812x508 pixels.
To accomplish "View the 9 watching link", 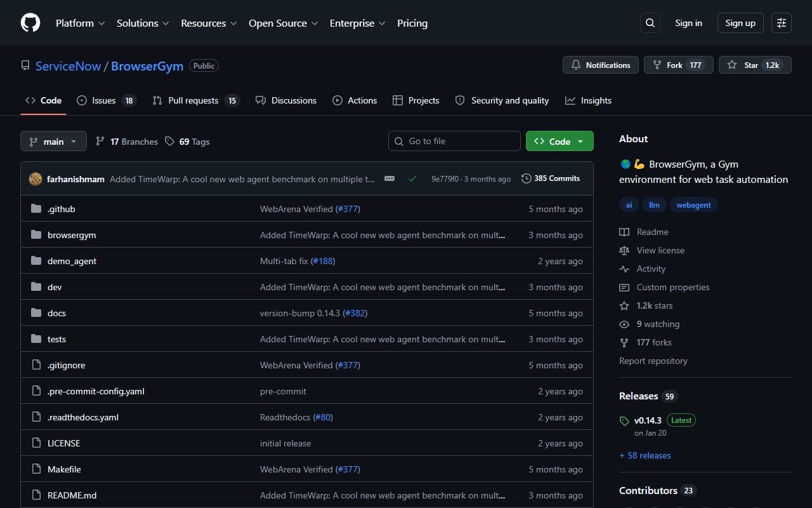I will click(x=650, y=324).
